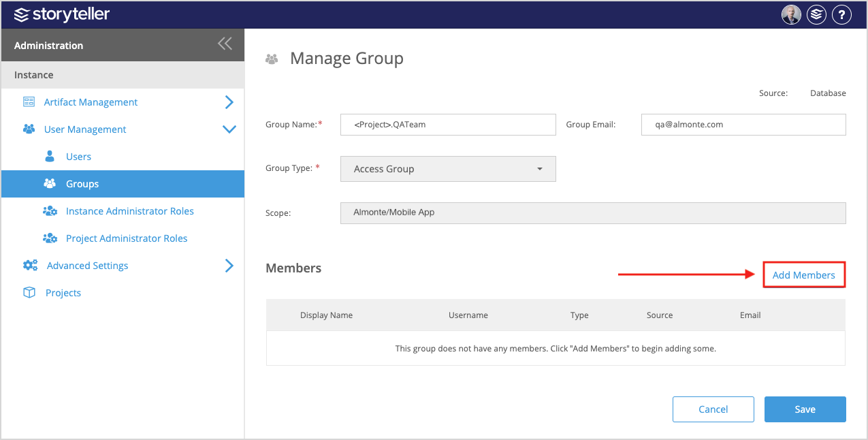Click the Source column header
Image resolution: width=868 pixels, height=440 pixels.
(660, 315)
